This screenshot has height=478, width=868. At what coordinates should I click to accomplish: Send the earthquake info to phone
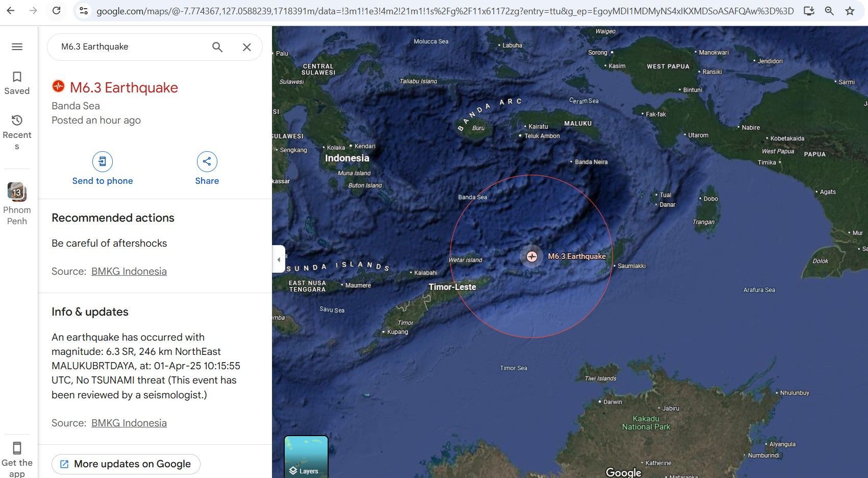click(x=103, y=169)
